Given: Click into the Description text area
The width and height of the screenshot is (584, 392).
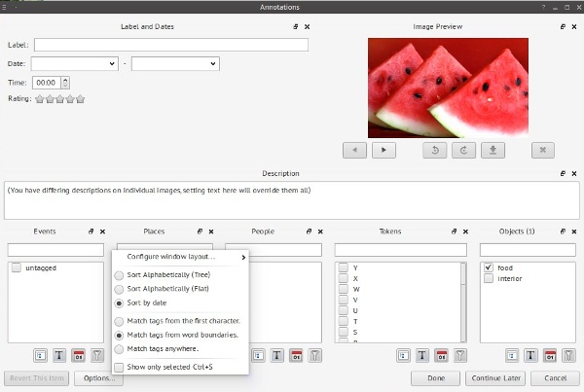Looking at the screenshot, I should pos(292,200).
